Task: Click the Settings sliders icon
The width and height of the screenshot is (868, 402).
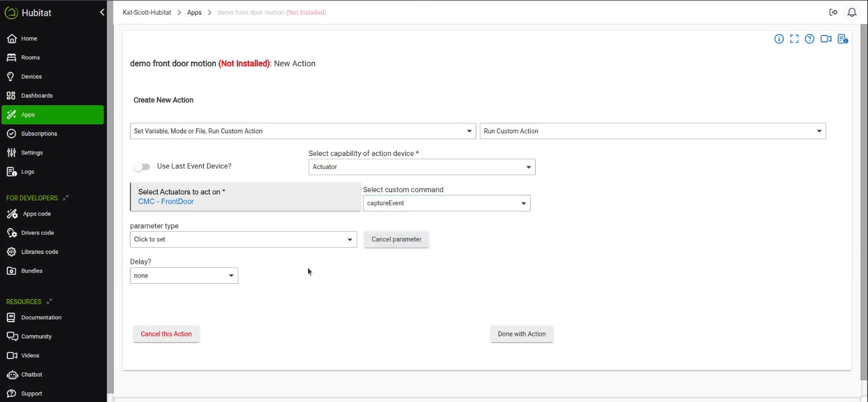Action: [x=11, y=153]
